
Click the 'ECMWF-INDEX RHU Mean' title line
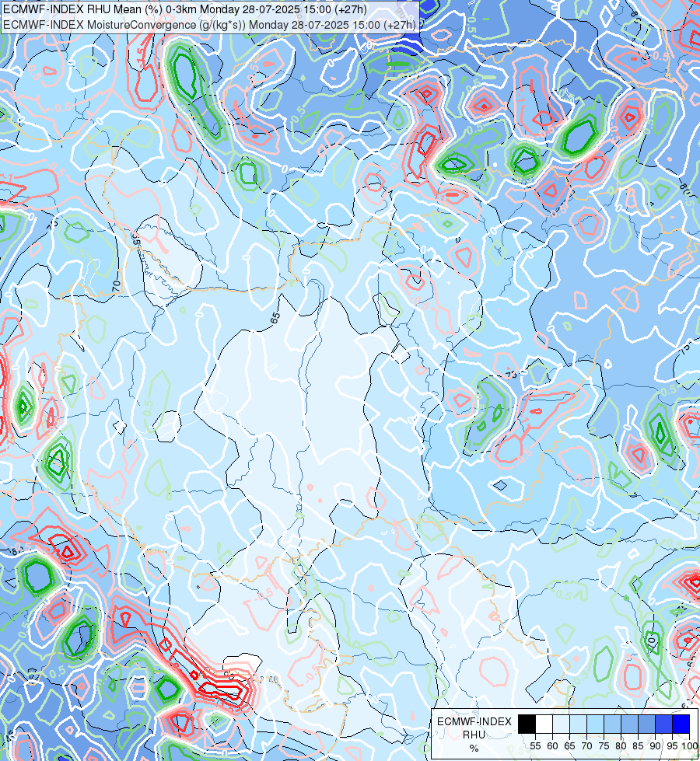click(x=184, y=9)
